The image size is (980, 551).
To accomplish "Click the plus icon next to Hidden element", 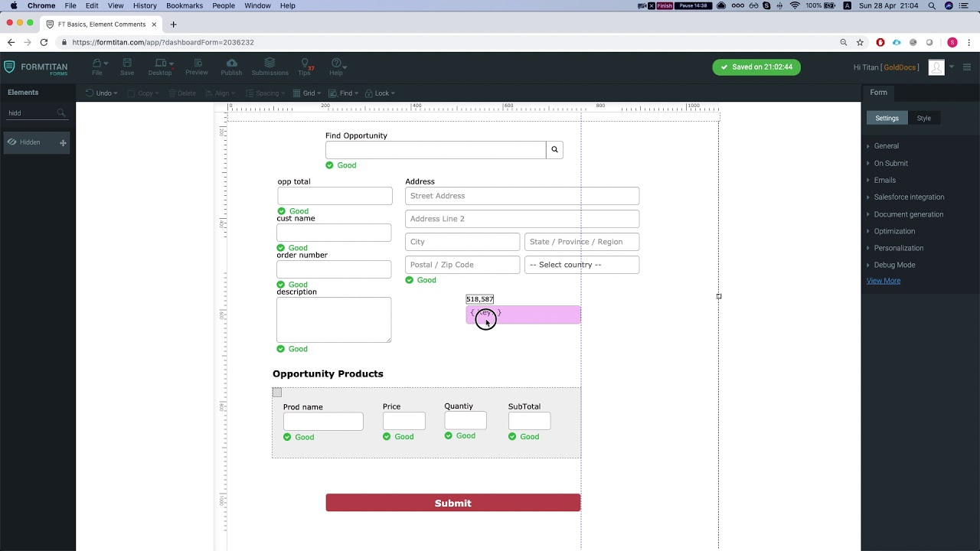I will point(63,143).
